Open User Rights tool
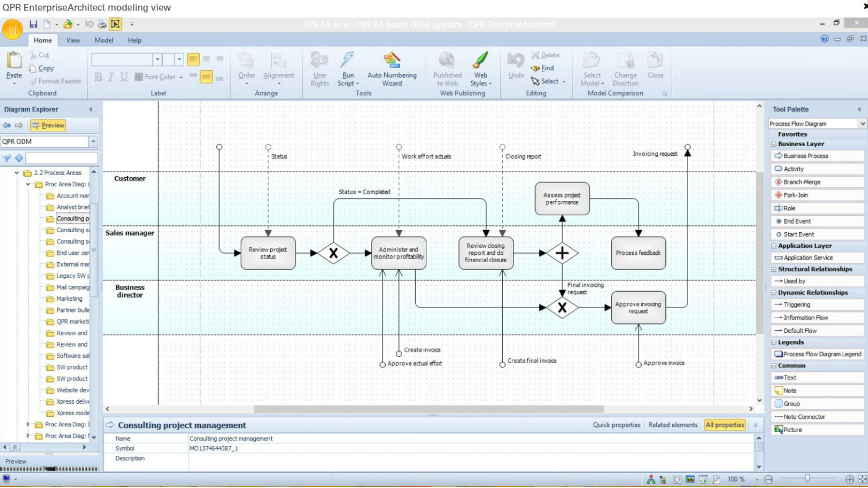868x488 pixels. pos(320,69)
